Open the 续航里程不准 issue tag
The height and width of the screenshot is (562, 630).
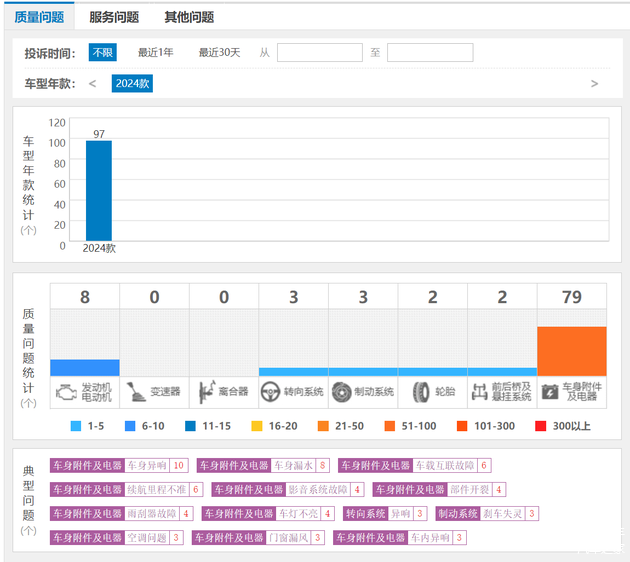pos(157,490)
